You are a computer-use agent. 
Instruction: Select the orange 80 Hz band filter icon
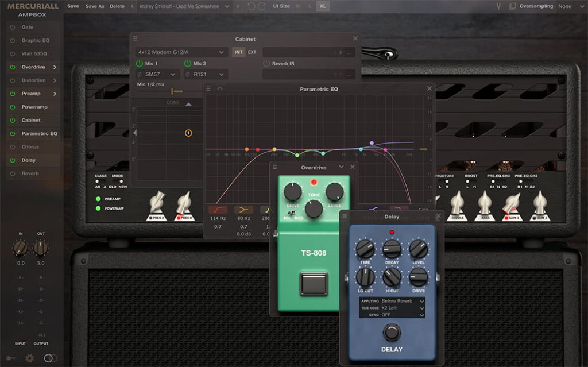tap(243, 210)
